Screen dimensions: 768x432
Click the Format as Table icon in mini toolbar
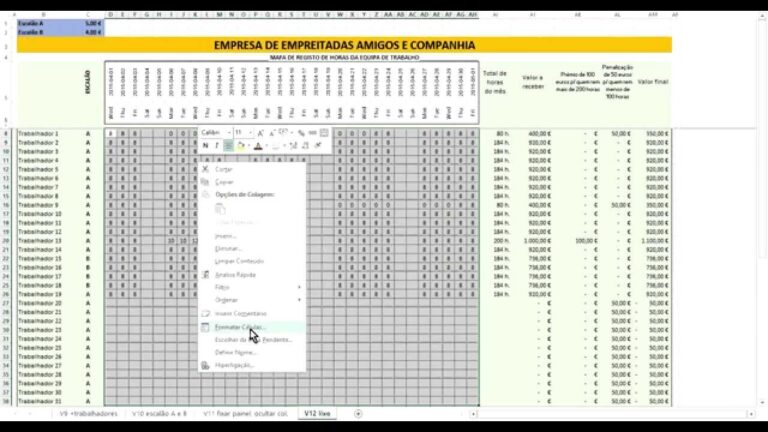coord(324,133)
